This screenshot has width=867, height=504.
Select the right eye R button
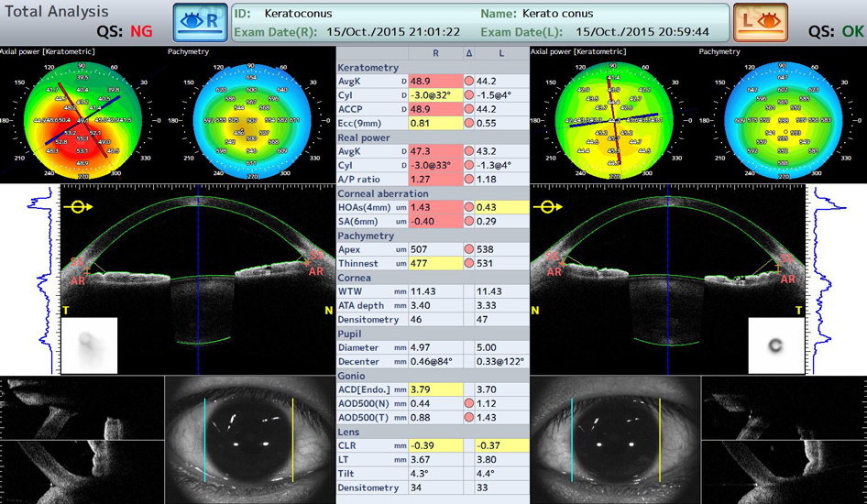[x=200, y=22]
